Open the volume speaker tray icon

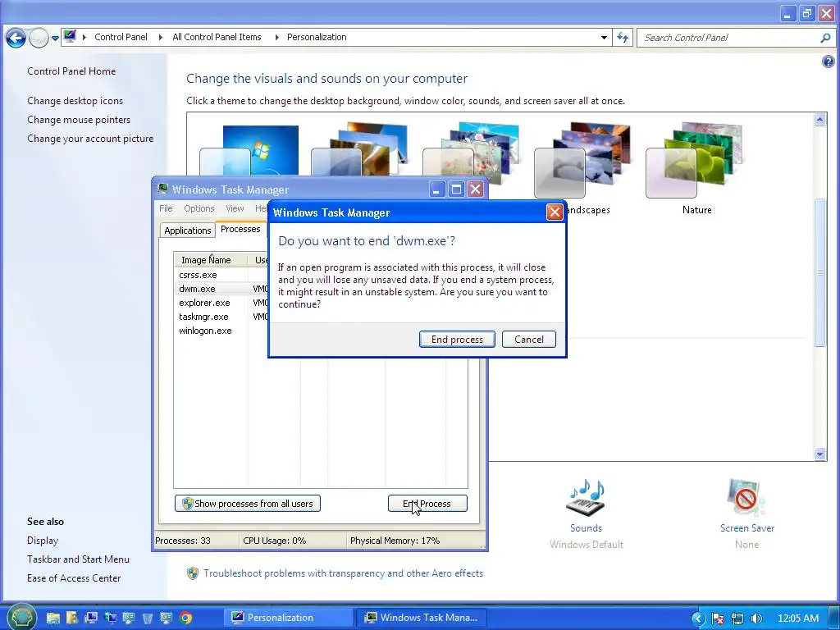pyautogui.click(x=756, y=619)
